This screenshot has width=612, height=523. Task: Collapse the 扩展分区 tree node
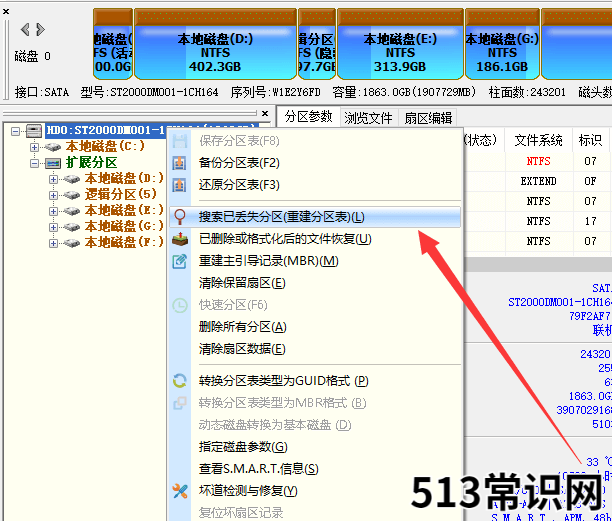(x=34, y=163)
